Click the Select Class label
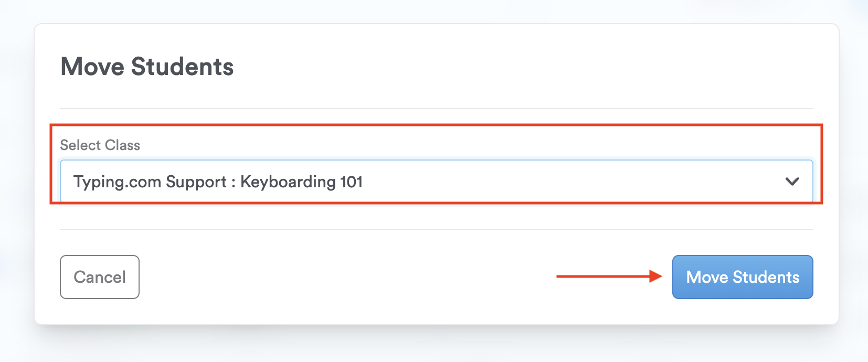868x362 pixels. click(100, 145)
